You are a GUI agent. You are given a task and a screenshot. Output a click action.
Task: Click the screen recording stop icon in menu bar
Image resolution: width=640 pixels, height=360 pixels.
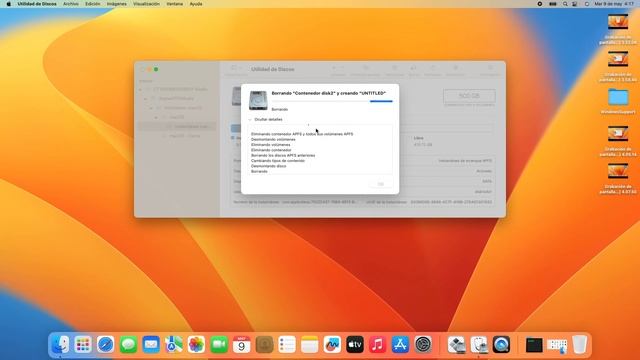point(540,4)
